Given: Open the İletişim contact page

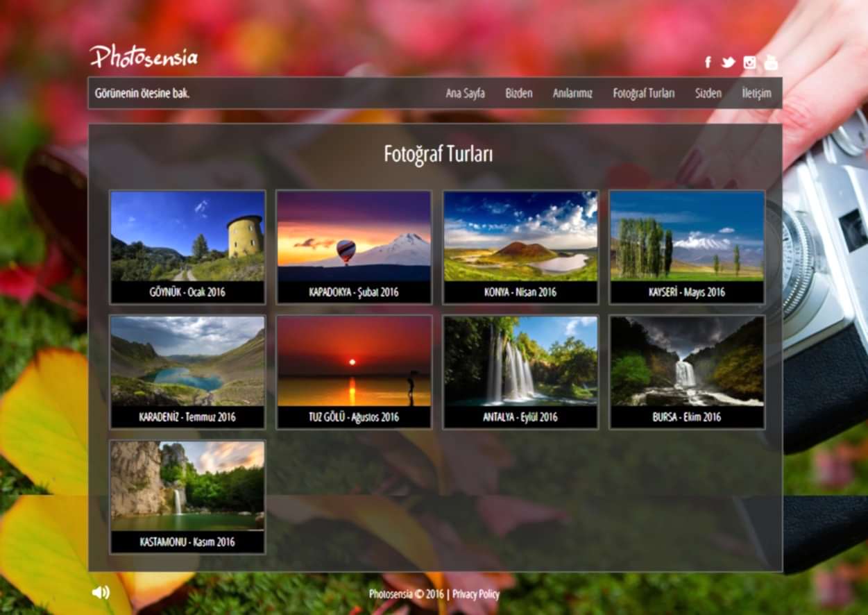Looking at the screenshot, I should pos(756,93).
